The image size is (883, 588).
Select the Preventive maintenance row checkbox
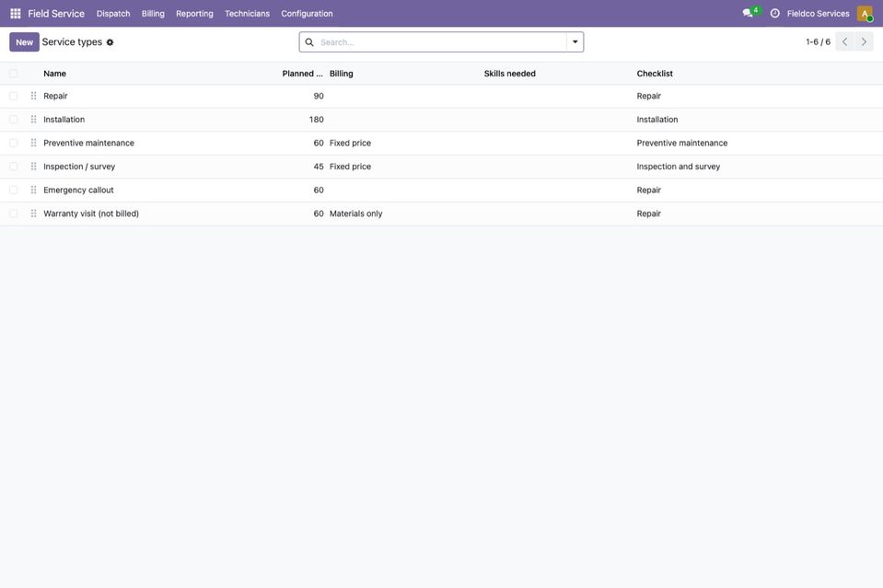[14, 144]
